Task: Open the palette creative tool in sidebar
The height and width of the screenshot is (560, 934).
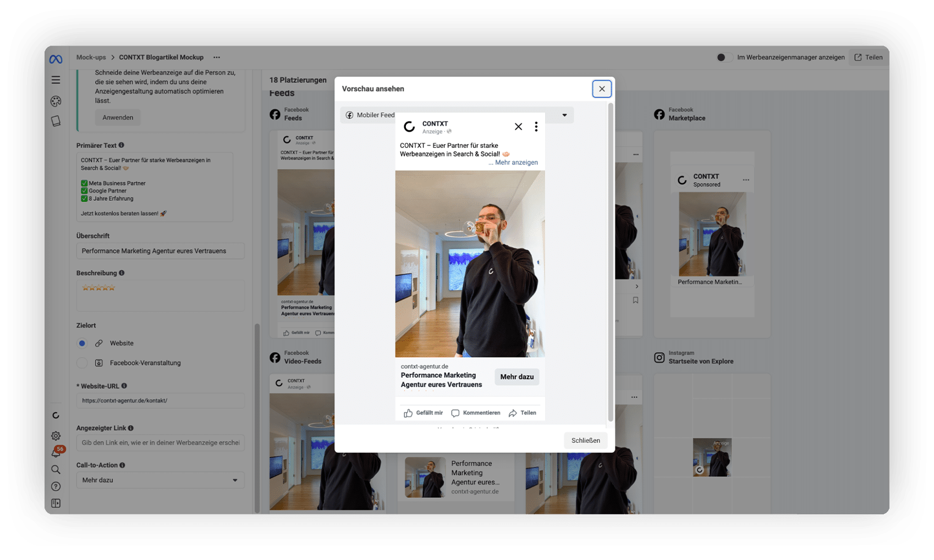Action: 56,101
